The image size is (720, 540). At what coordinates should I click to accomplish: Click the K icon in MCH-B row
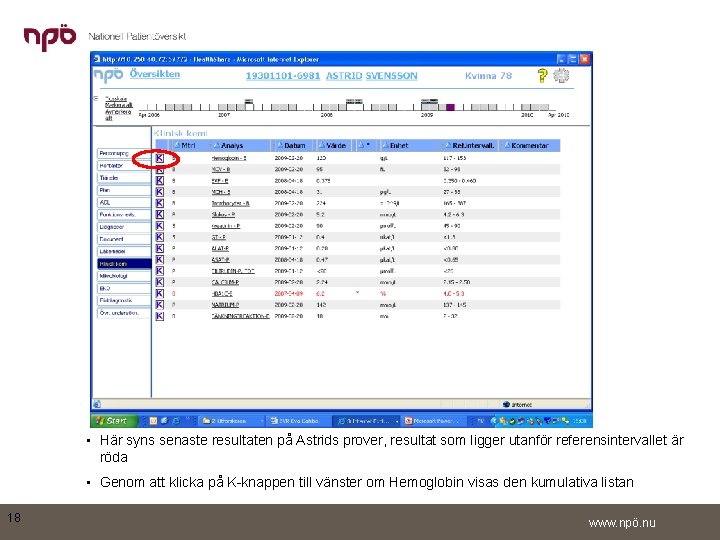(159, 192)
